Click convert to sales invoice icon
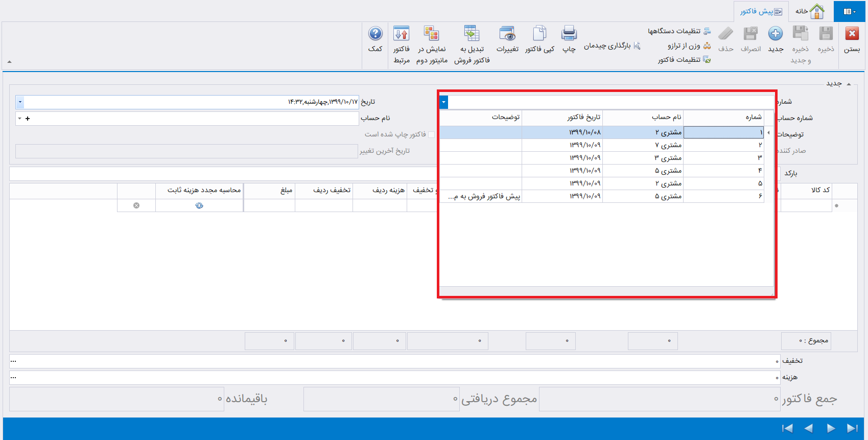This screenshot has height=440, width=868. click(x=472, y=34)
